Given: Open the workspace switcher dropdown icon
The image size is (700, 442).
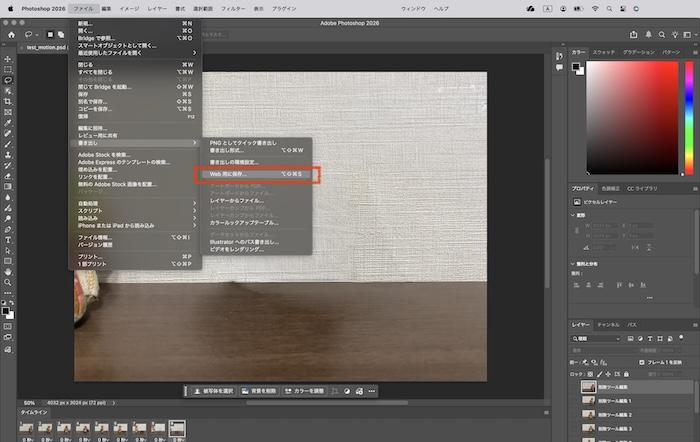Looking at the screenshot, I should [x=690, y=35].
